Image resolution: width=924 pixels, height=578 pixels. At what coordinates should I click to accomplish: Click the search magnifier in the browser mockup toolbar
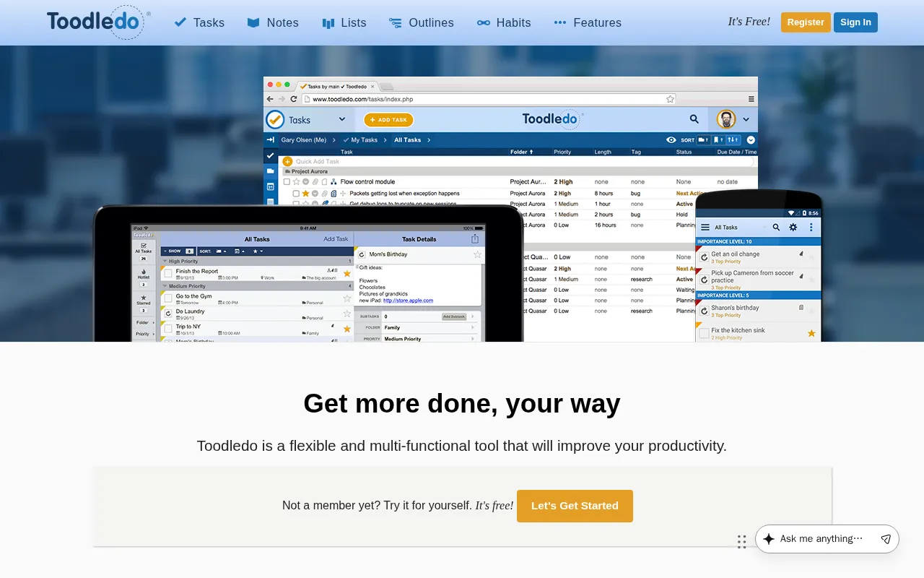coord(694,119)
